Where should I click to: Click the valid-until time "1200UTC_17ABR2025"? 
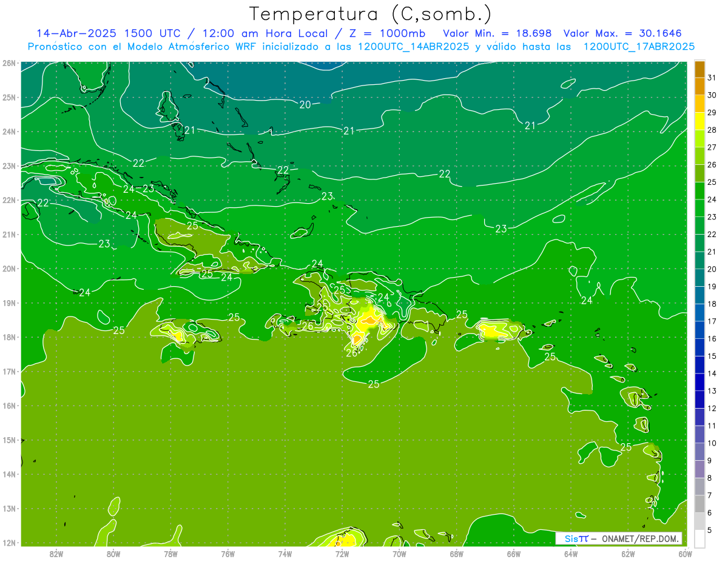click(x=639, y=47)
